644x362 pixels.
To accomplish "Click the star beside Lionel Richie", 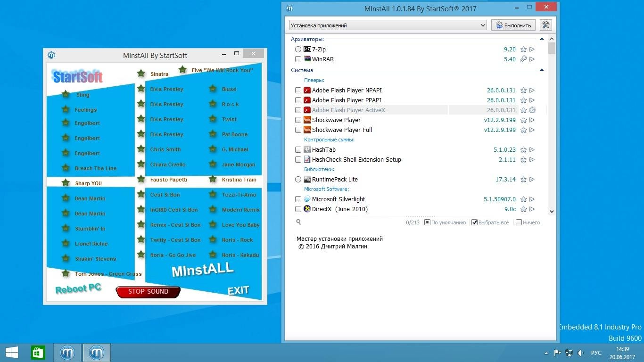I will pos(66,243).
